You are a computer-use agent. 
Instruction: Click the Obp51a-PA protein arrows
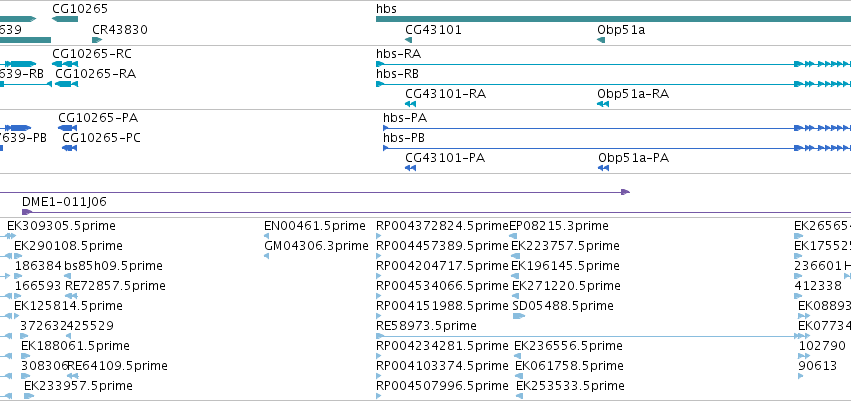click(x=604, y=168)
